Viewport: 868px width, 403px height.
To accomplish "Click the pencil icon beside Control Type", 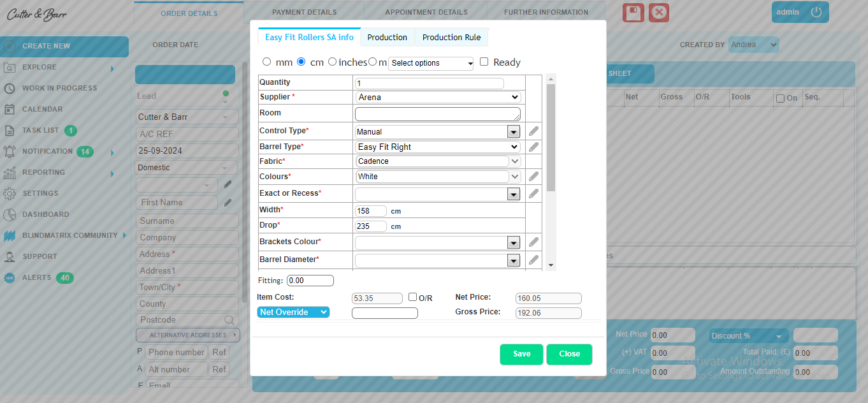I will coord(533,131).
